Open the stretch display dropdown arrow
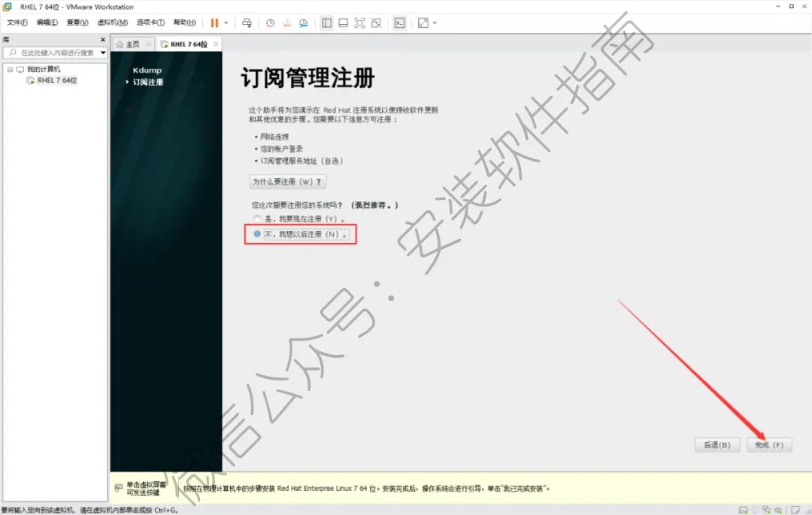Viewport: 812px width, 515px height. pyautogui.click(x=435, y=23)
